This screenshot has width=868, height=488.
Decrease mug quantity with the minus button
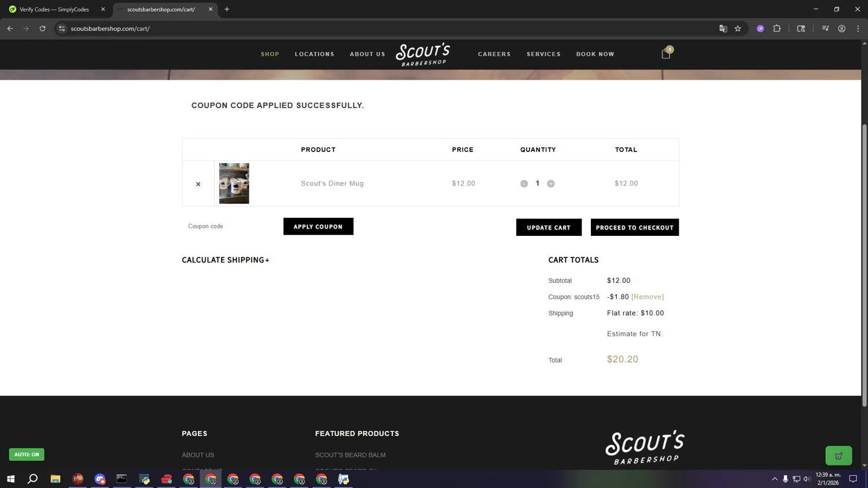[524, 183]
